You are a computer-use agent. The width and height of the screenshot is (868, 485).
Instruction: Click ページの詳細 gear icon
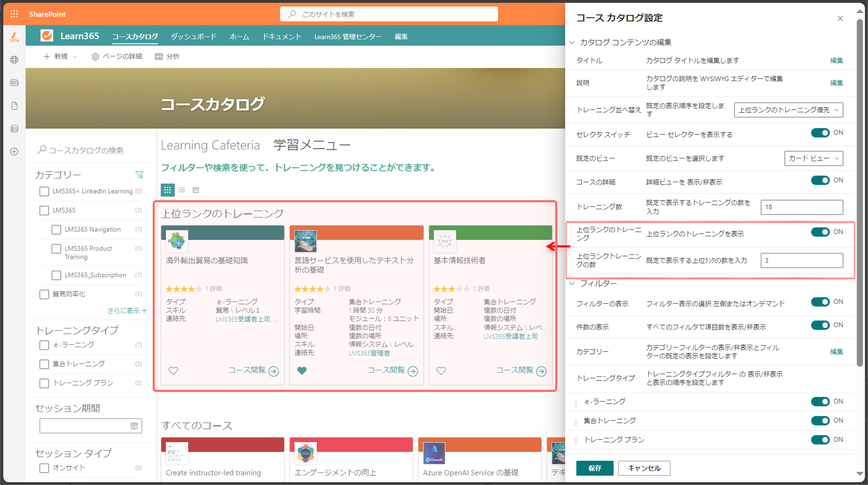[x=95, y=57]
